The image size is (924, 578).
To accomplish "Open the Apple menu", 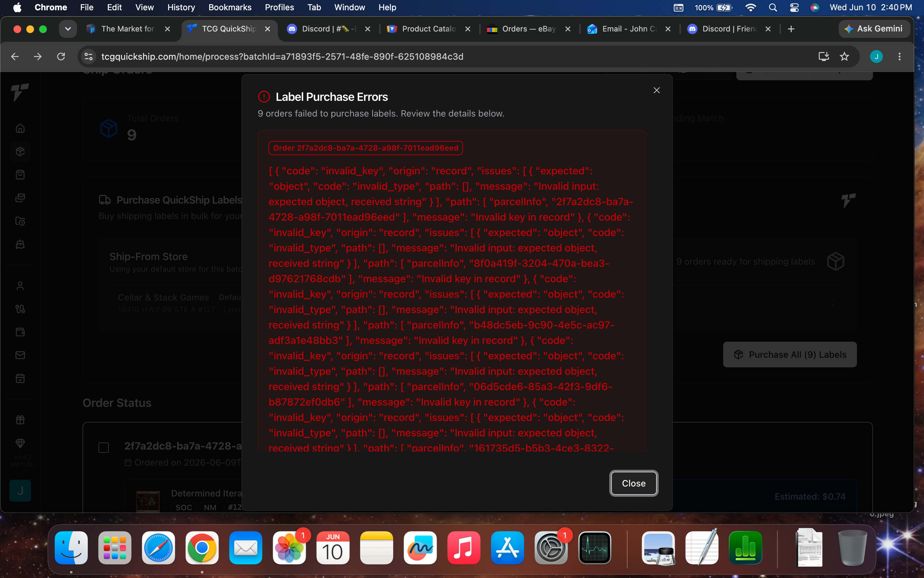I will pyautogui.click(x=18, y=7).
